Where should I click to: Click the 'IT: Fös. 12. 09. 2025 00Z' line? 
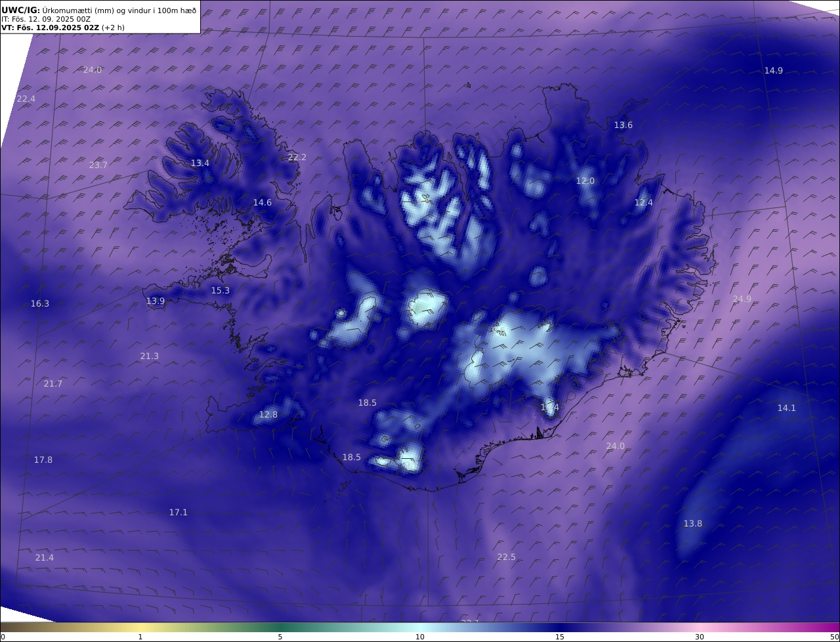coord(46,19)
